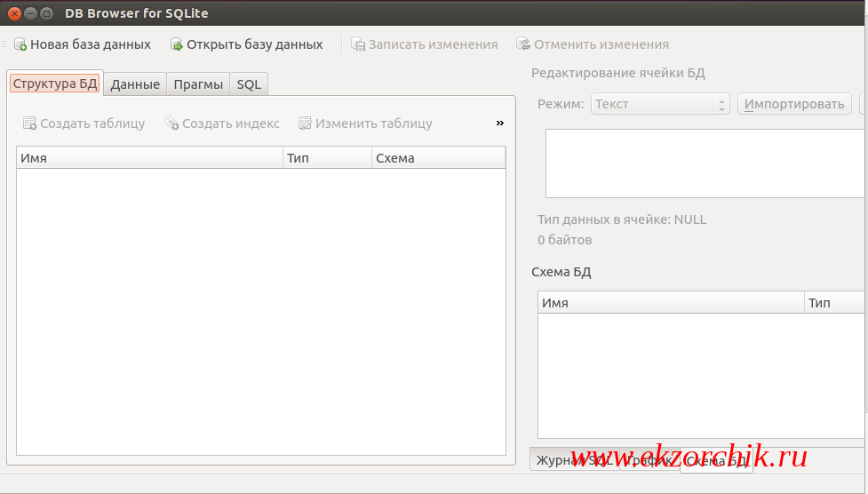868x494 pixels.
Task: Close the DB Browser for SQLite window
Action: pos(14,14)
